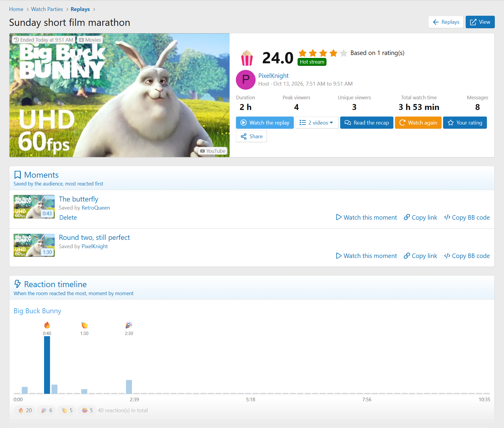Open Your rating button
This screenshot has height=428, width=504.
point(465,123)
